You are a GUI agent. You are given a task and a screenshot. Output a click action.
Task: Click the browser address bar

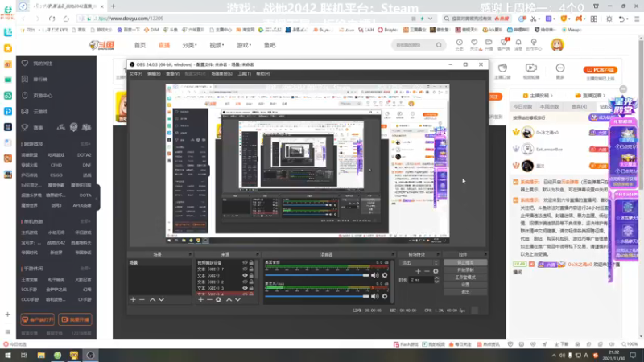pos(246,19)
